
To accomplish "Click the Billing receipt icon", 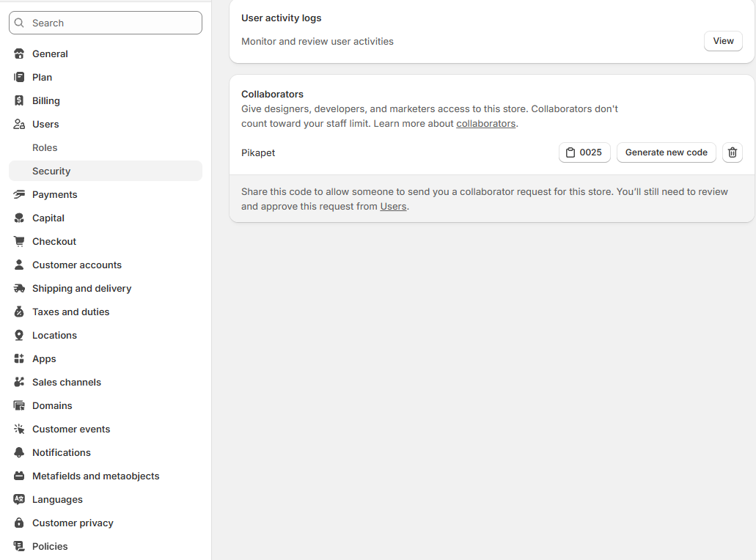I will (x=19, y=100).
